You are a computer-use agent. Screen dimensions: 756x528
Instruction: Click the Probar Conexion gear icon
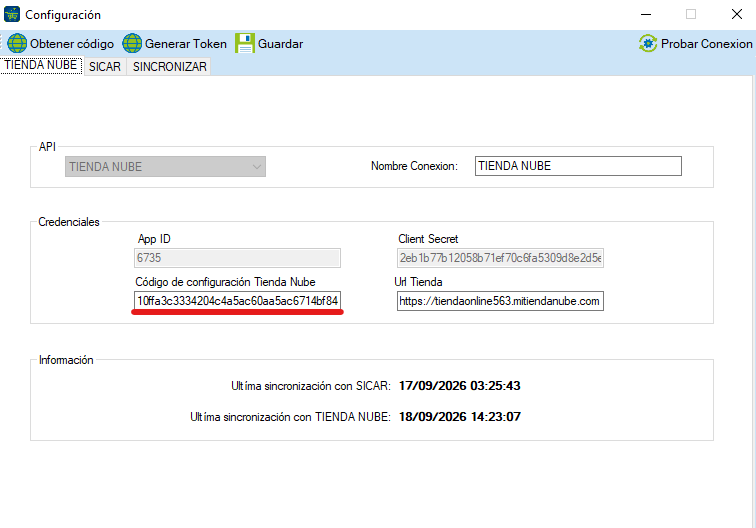[x=648, y=43]
